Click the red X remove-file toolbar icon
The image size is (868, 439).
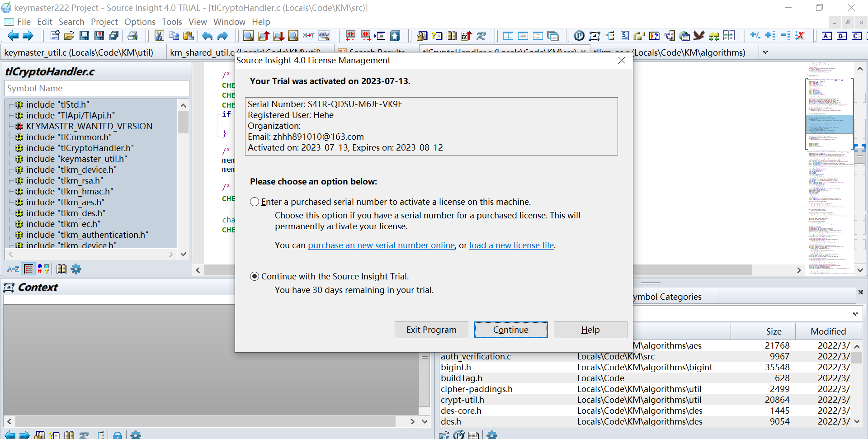click(800, 36)
